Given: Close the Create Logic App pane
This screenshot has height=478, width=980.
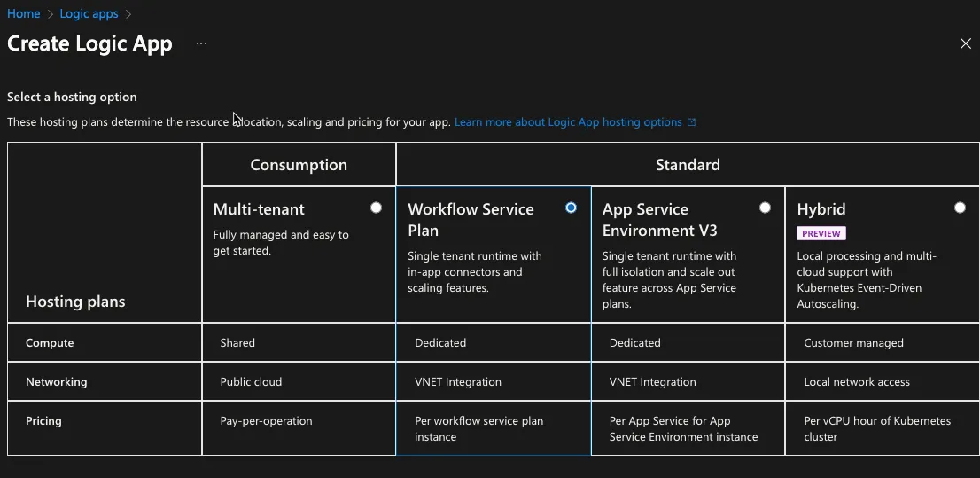Looking at the screenshot, I should (x=965, y=43).
